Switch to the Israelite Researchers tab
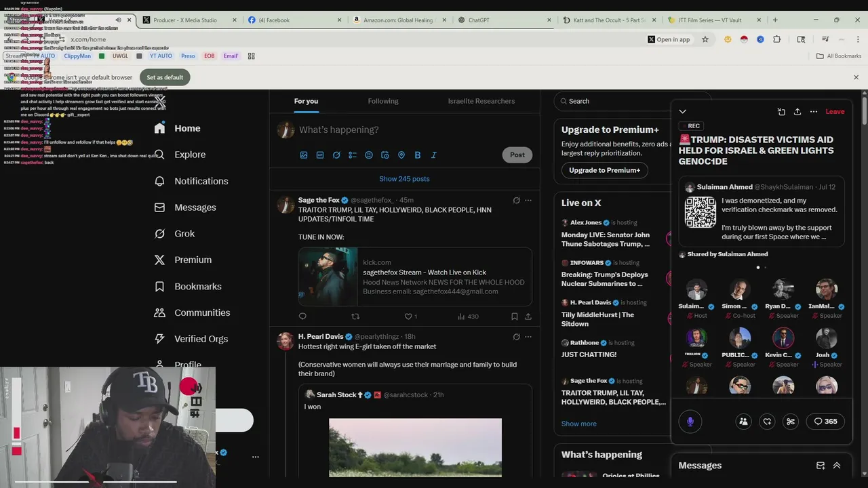 (x=481, y=101)
